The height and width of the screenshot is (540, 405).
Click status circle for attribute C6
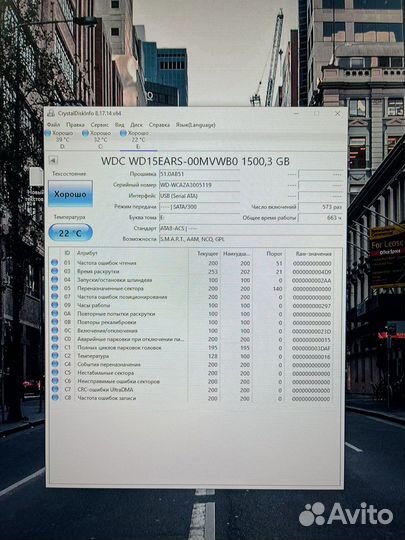tap(54, 381)
